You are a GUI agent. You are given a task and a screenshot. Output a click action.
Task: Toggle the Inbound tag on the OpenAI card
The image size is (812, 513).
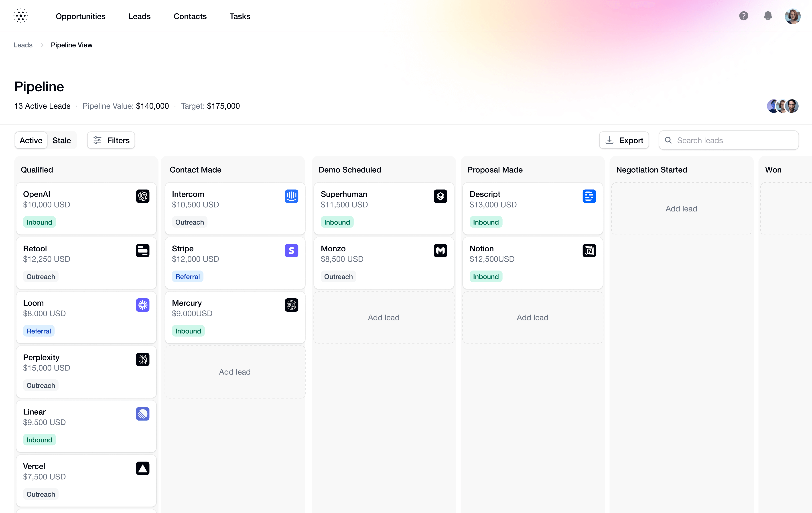pos(39,222)
